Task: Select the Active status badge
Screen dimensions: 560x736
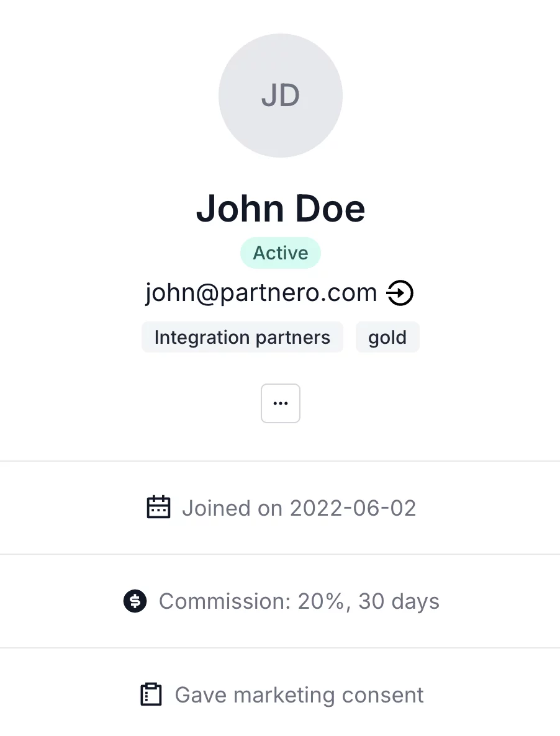Action: click(x=281, y=253)
